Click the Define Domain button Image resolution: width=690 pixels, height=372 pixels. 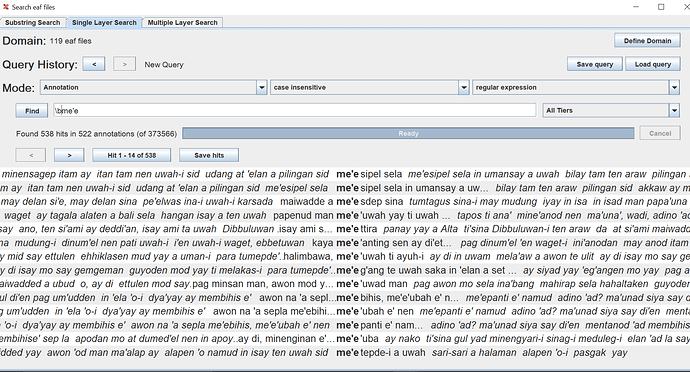[647, 41]
